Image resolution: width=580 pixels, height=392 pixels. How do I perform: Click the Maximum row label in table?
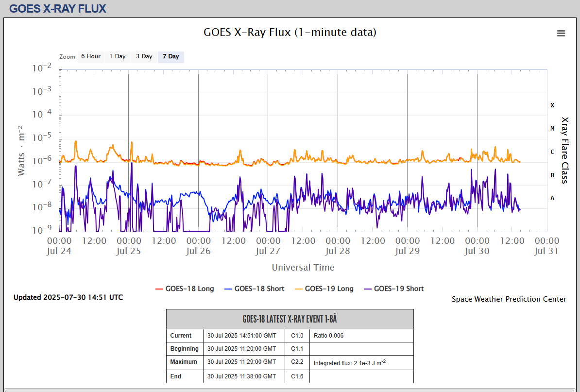[x=185, y=362]
